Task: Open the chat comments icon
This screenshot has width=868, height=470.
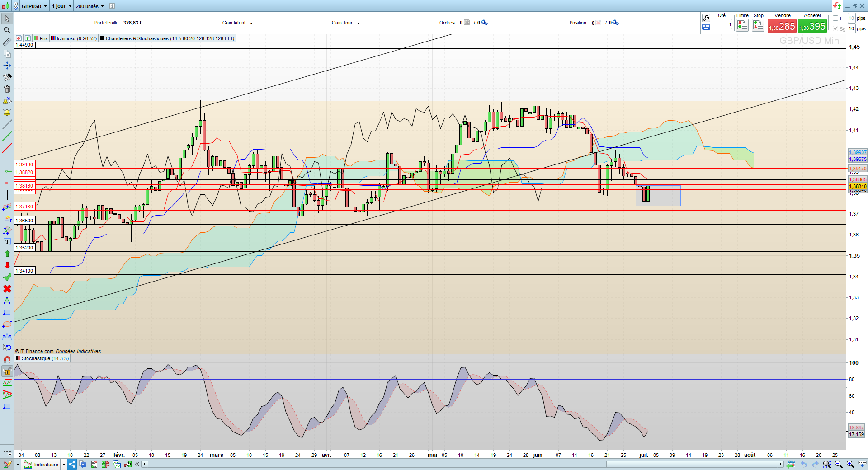Action: click(x=83, y=464)
